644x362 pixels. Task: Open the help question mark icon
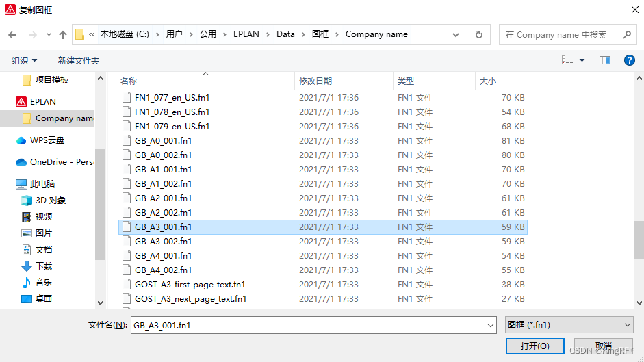click(629, 60)
